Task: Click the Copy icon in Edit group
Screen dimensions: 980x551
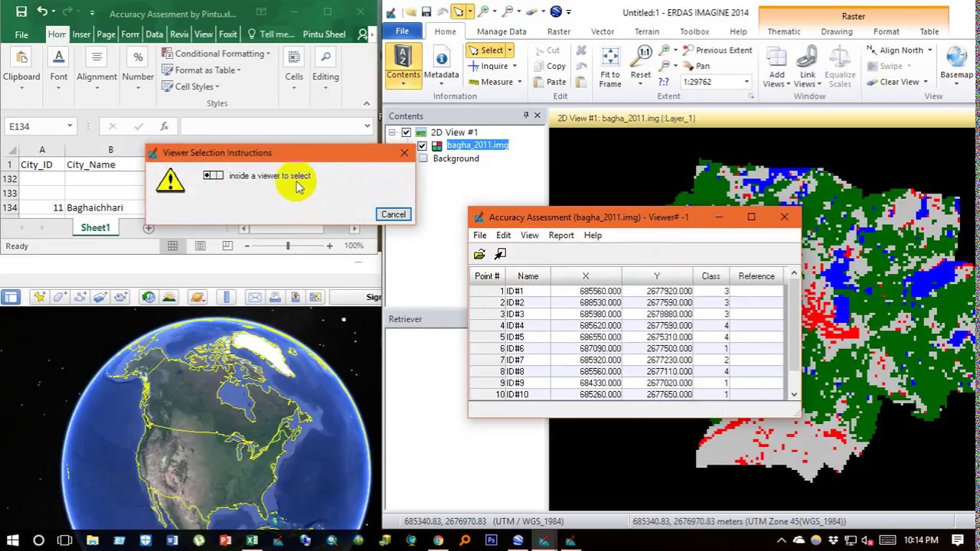Action: pyautogui.click(x=549, y=67)
